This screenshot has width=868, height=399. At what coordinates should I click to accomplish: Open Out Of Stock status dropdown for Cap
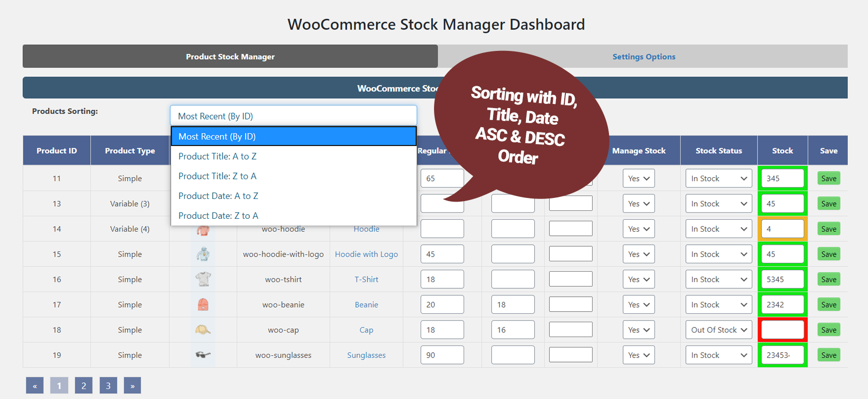(718, 330)
